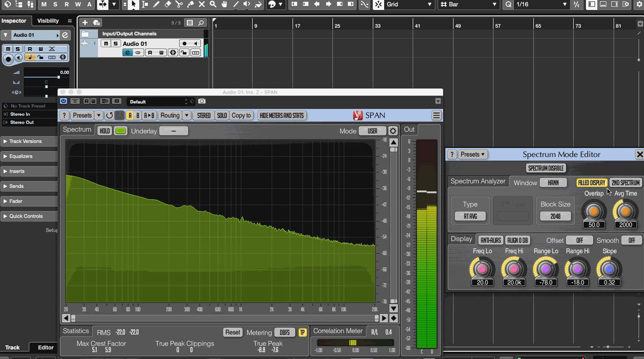Screen dimensions: 644x359
Task: Select the Display tab in Mode Editor
Action: coord(461,239)
